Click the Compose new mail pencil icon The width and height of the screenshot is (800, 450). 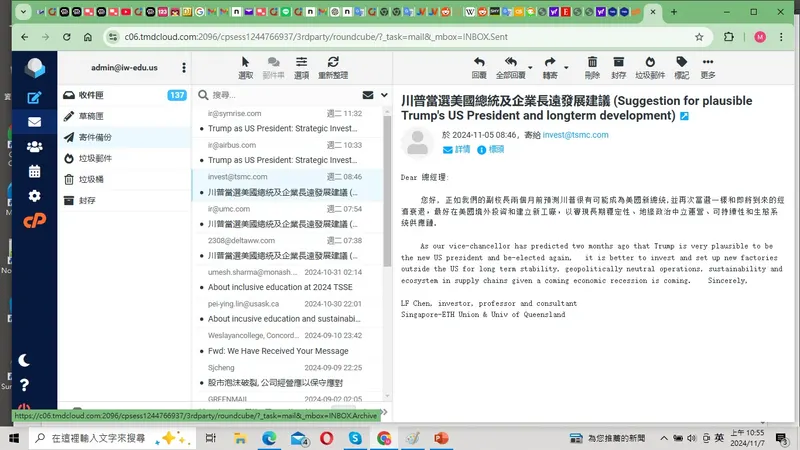pos(34,97)
